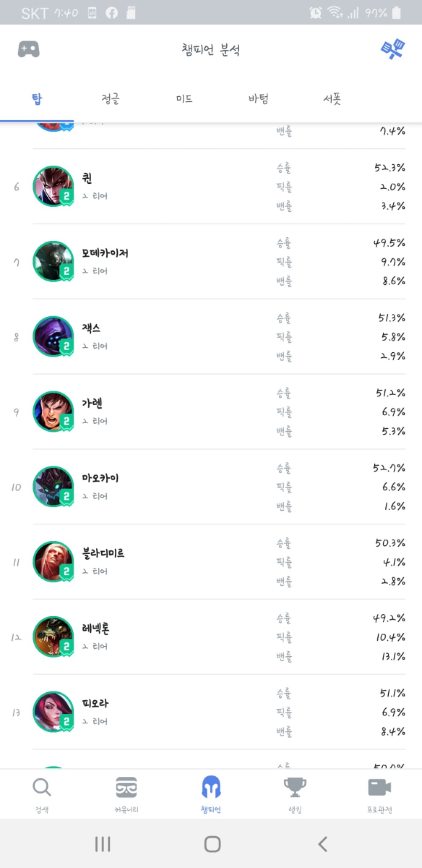The height and width of the screenshot is (868, 422).
Task: Open the 잭스 champion portrait
Action: (x=54, y=337)
